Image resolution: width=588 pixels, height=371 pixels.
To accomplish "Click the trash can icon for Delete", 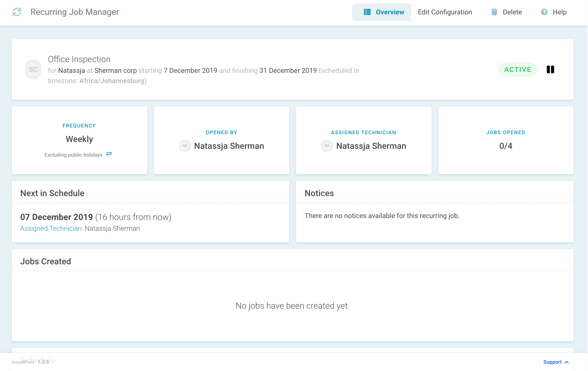I will click(x=495, y=12).
